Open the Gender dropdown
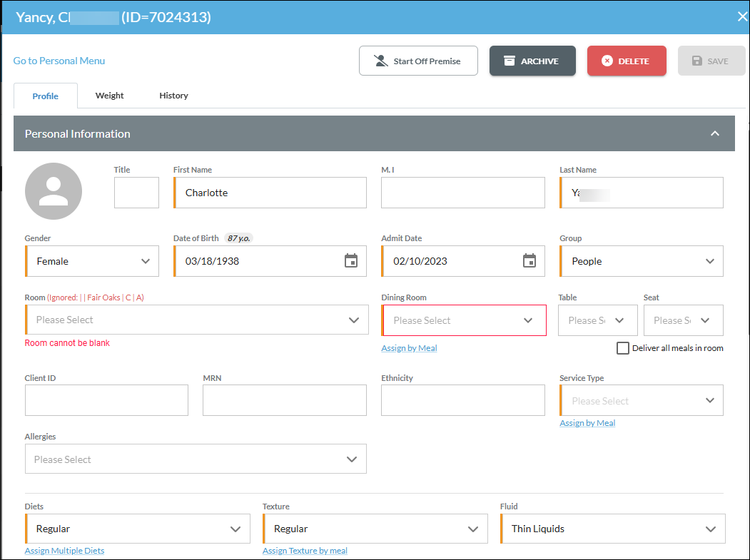The height and width of the screenshot is (560, 750). 92,261
